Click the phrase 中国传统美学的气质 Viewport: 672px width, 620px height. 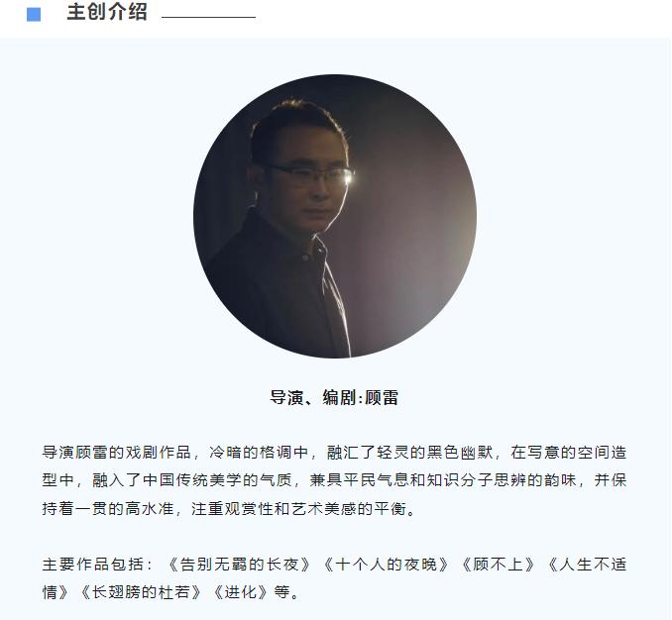[217, 480]
